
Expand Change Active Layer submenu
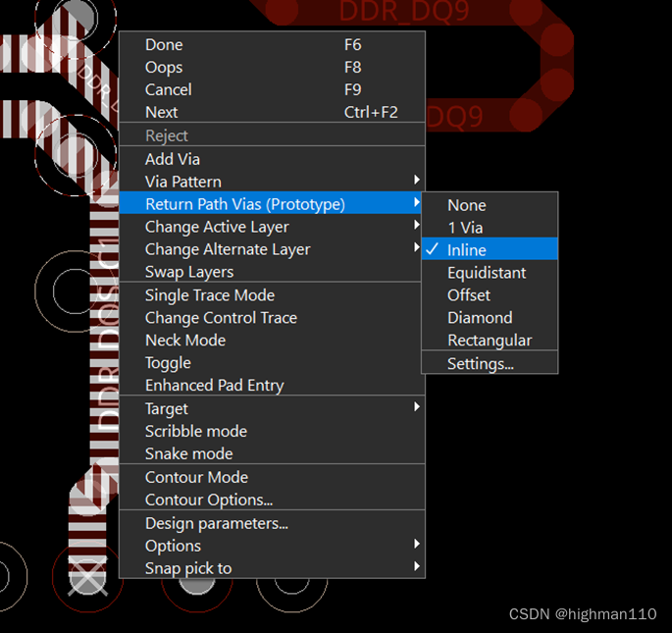[217, 227]
